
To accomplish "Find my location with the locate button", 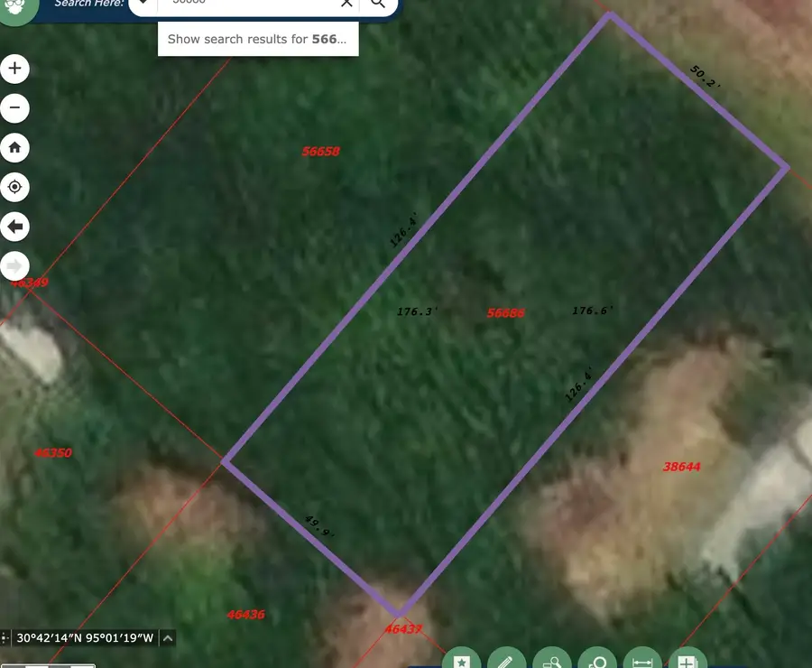I will (x=14, y=187).
